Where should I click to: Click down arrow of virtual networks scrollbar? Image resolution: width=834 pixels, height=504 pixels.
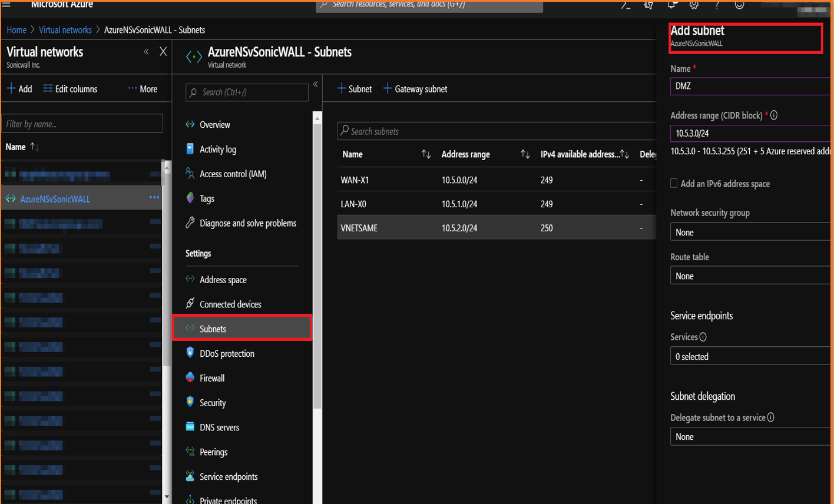tap(167, 497)
